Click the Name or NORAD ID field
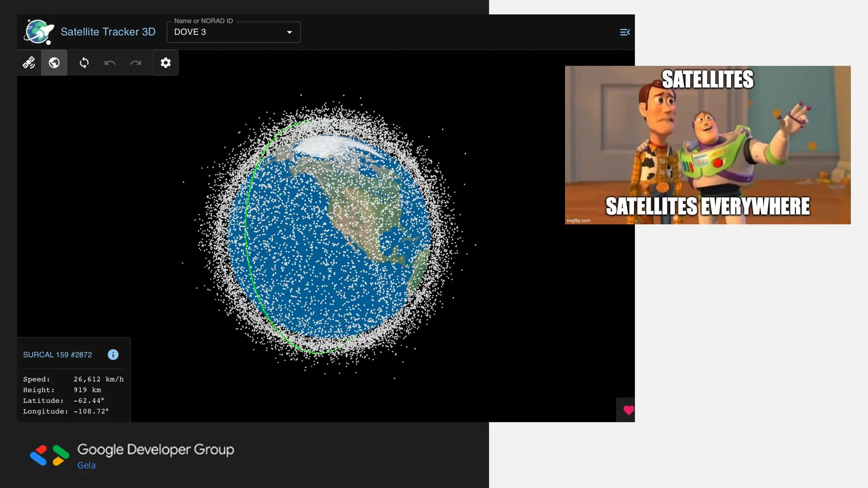Screen dimensions: 868x488 tap(225, 32)
